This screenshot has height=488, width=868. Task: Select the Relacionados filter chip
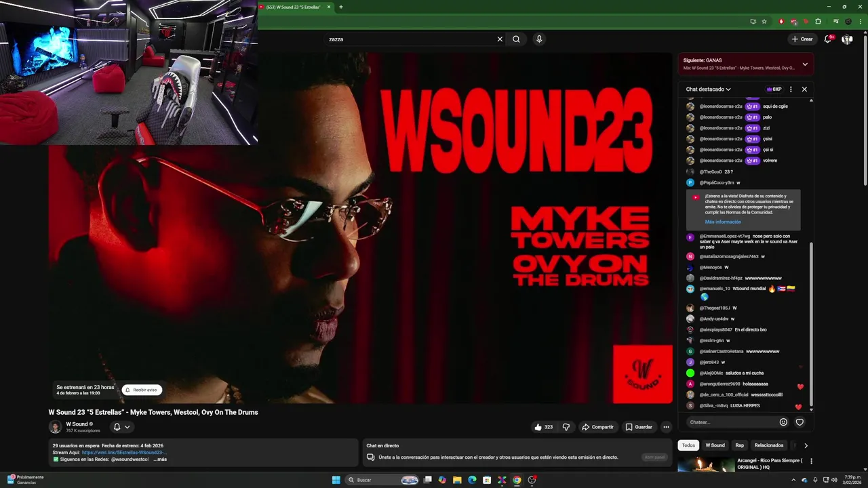(x=769, y=445)
